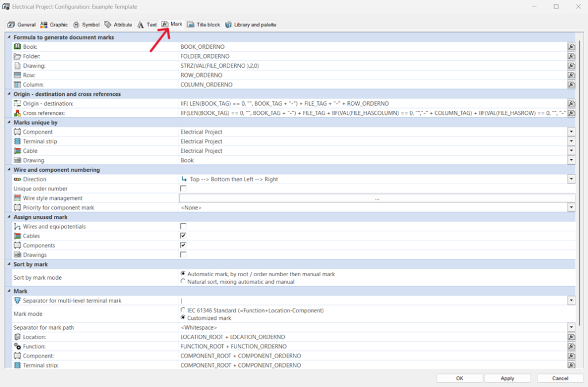Collapse Formula to generate document marks section
588x387 pixels.
9,37
